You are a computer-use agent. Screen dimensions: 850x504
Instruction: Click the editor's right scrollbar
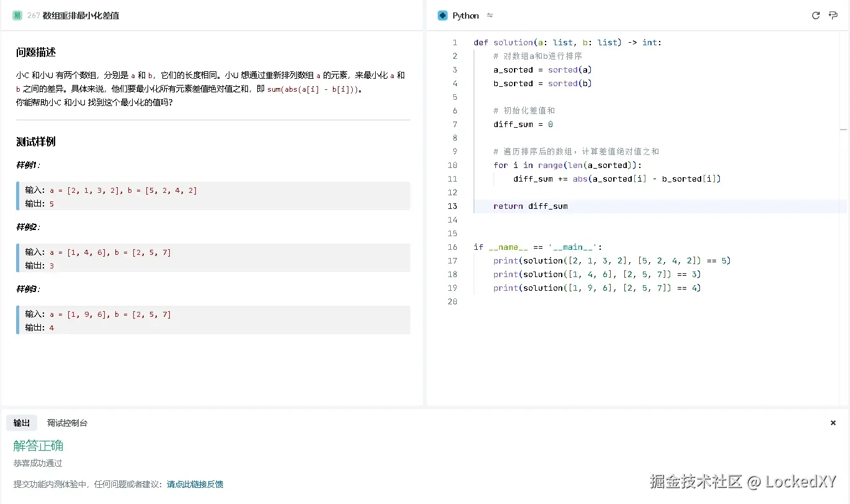pyautogui.click(x=844, y=130)
